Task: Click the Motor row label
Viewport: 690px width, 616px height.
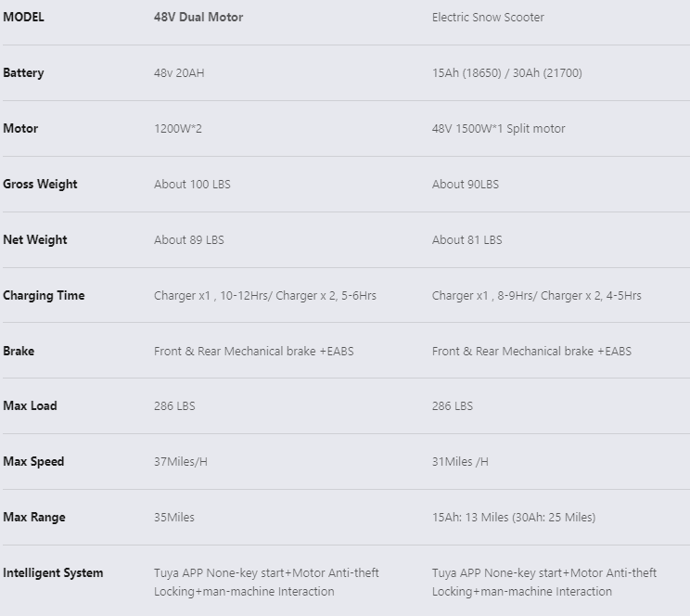Action: tap(20, 129)
